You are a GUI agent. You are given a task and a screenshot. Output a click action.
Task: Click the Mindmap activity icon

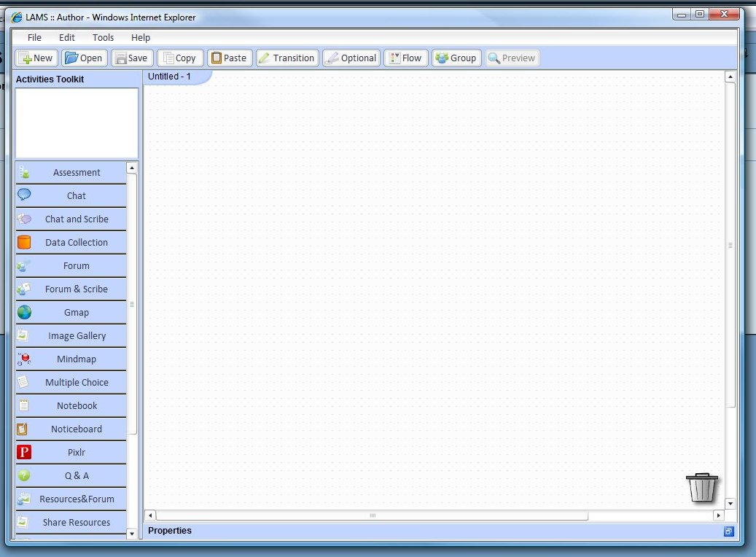pos(24,359)
